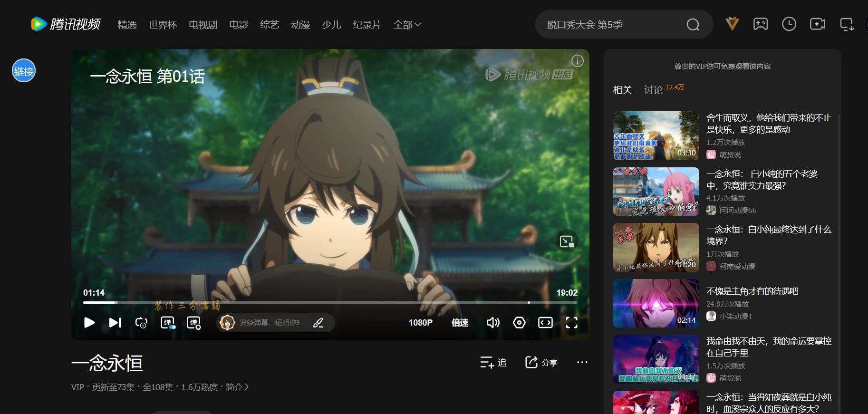Mute the video volume

pos(493,323)
